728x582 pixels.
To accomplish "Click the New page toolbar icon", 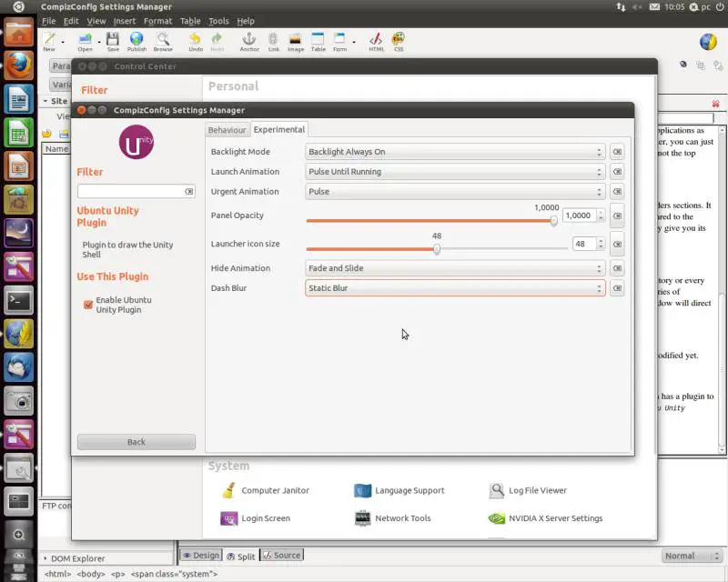I will pos(49,41).
